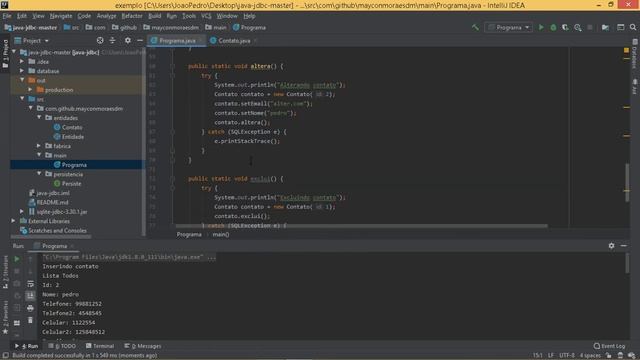Open the Navigate menu
The image size is (640, 360).
tap(61, 16)
